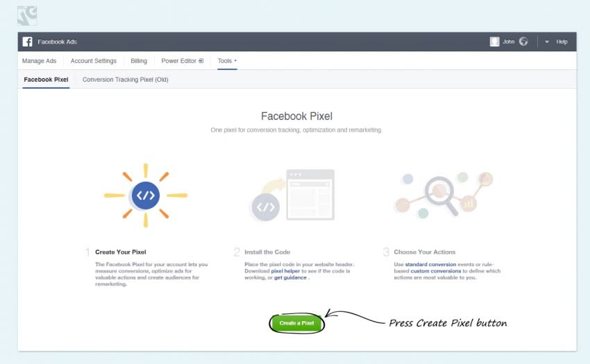Viewport: 590px width, 364px height.
Task: Open John's profile picture icon
Action: [494, 42]
